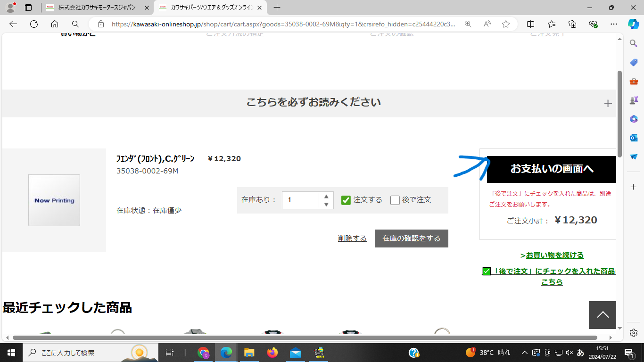
Task: Toggle the 注文する checkbox
Action: (x=346, y=200)
